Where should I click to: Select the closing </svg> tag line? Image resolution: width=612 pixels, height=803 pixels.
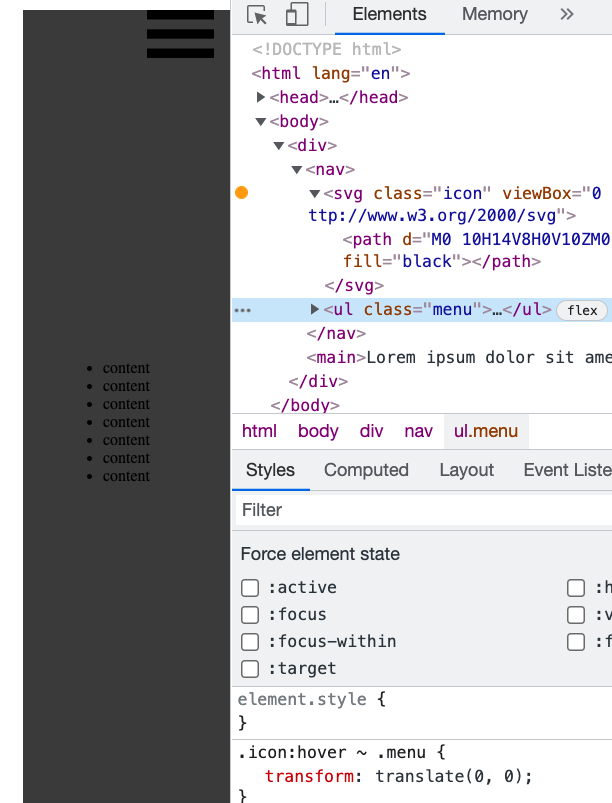(x=354, y=285)
